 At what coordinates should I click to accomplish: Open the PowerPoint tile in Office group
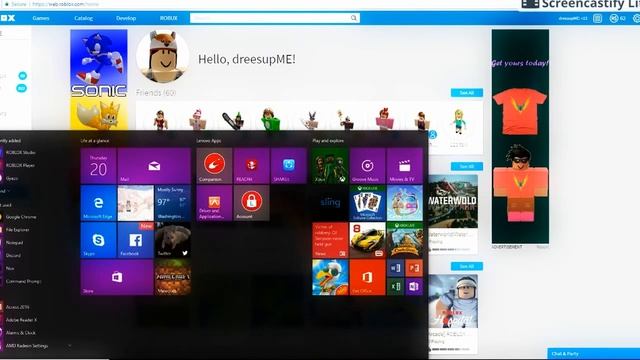pos(414,268)
